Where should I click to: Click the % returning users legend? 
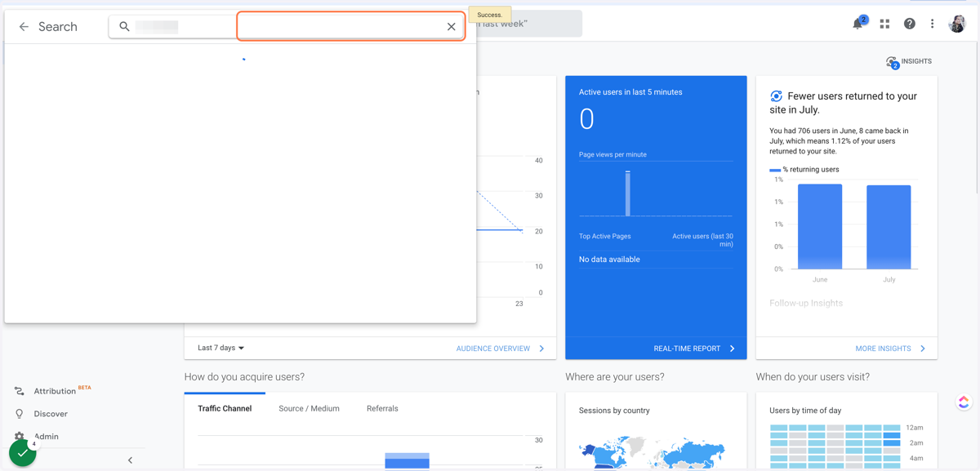pos(804,170)
